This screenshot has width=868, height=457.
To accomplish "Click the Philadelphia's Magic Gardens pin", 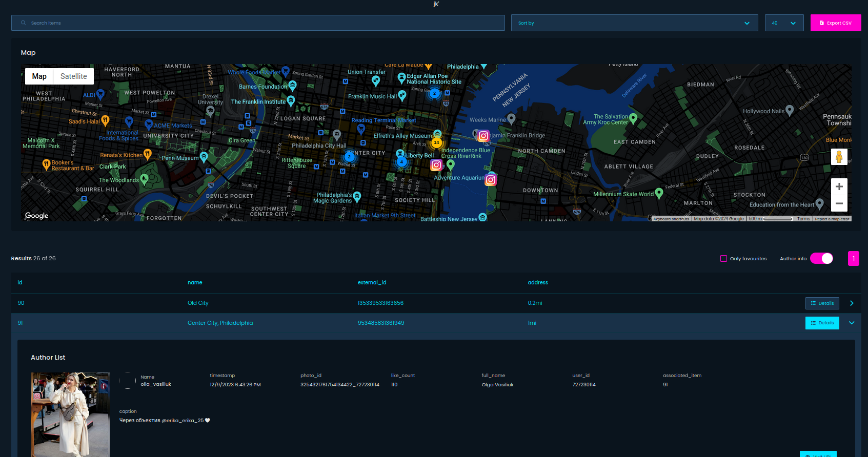I will 357,196.
